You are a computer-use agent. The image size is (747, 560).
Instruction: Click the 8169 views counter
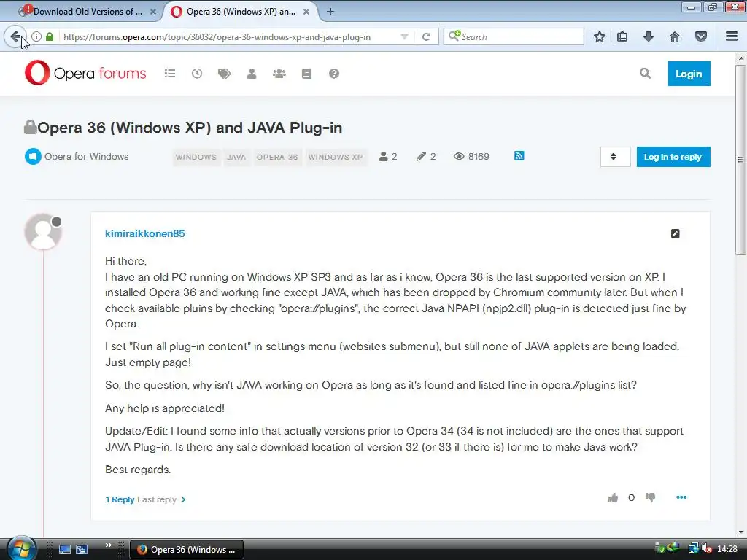[x=472, y=156]
